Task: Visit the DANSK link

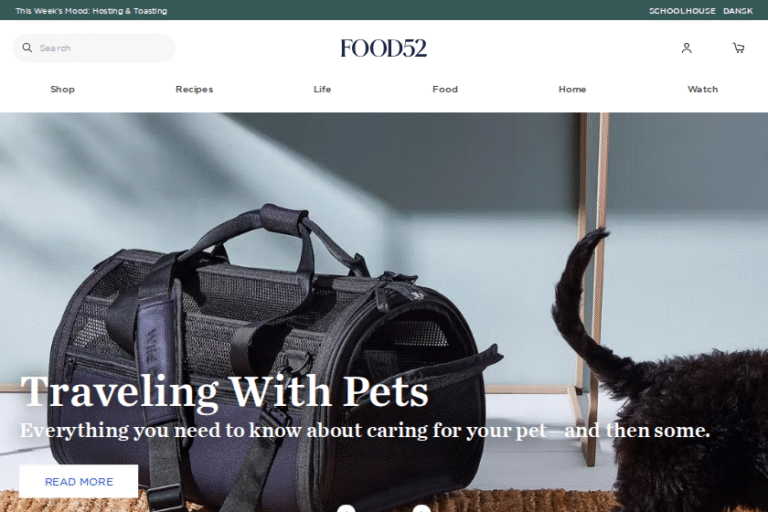Action: pyautogui.click(x=738, y=11)
